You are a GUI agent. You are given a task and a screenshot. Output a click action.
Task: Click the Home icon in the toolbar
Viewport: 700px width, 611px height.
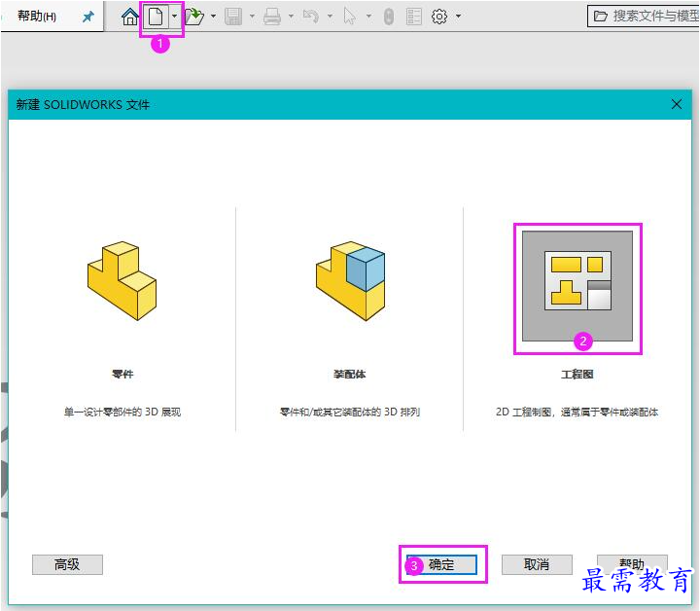point(130,17)
